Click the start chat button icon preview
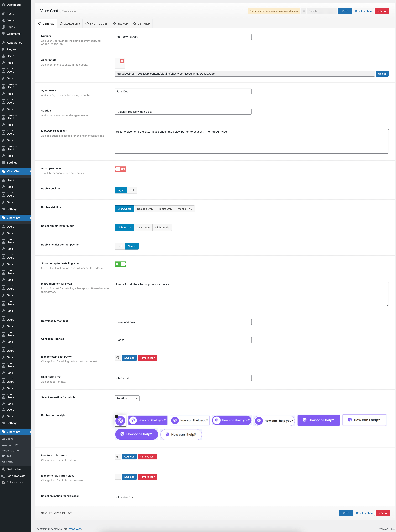This screenshot has height=532, width=396. pos(118,358)
